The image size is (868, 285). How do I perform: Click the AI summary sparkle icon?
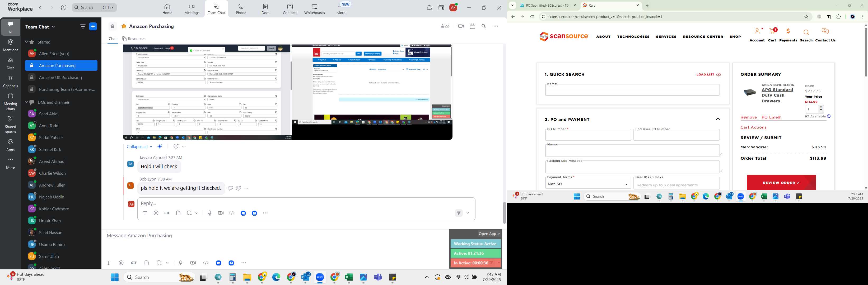pos(160,146)
